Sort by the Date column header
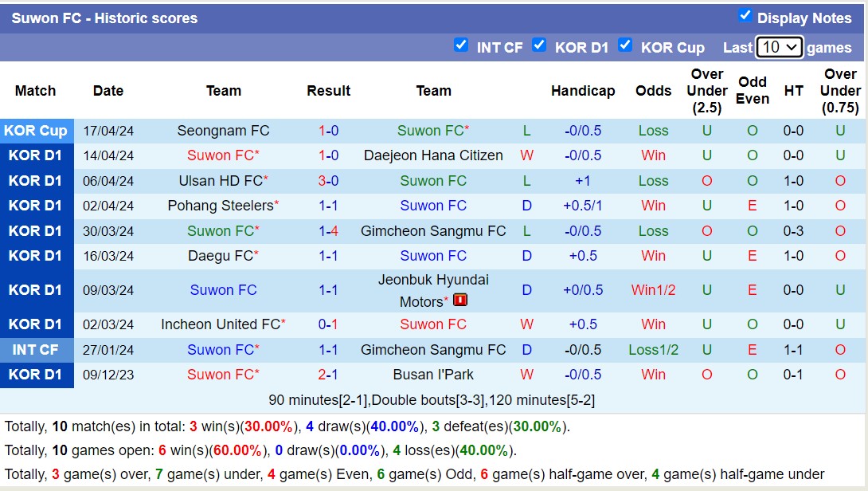 coord(108,91)
